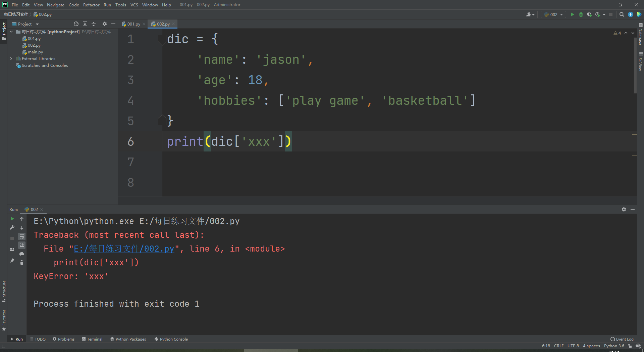Click the editor vertical scrollbar

[635, 65]
